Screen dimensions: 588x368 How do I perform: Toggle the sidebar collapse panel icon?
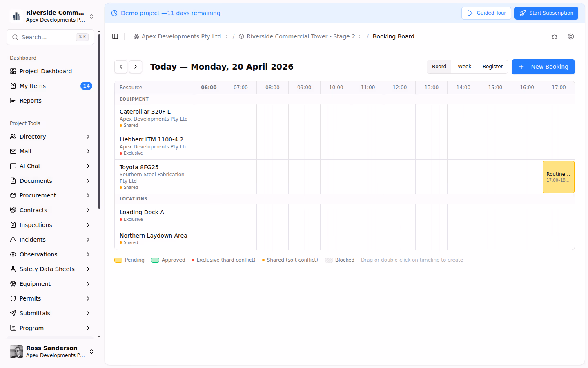click(x=115, y=36)
